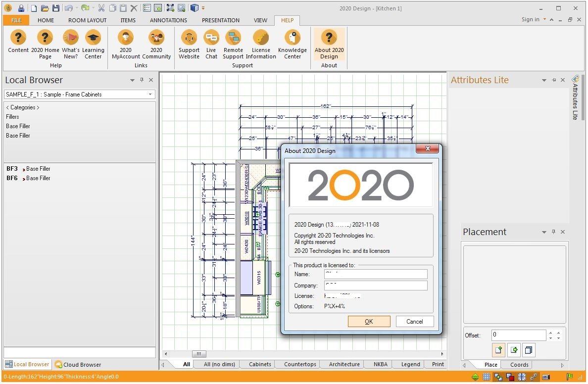This screenshot has width=588, height=384.
Task: Open the 2020 Home Page
Action: pyautogui.click(x=45, y=44)
